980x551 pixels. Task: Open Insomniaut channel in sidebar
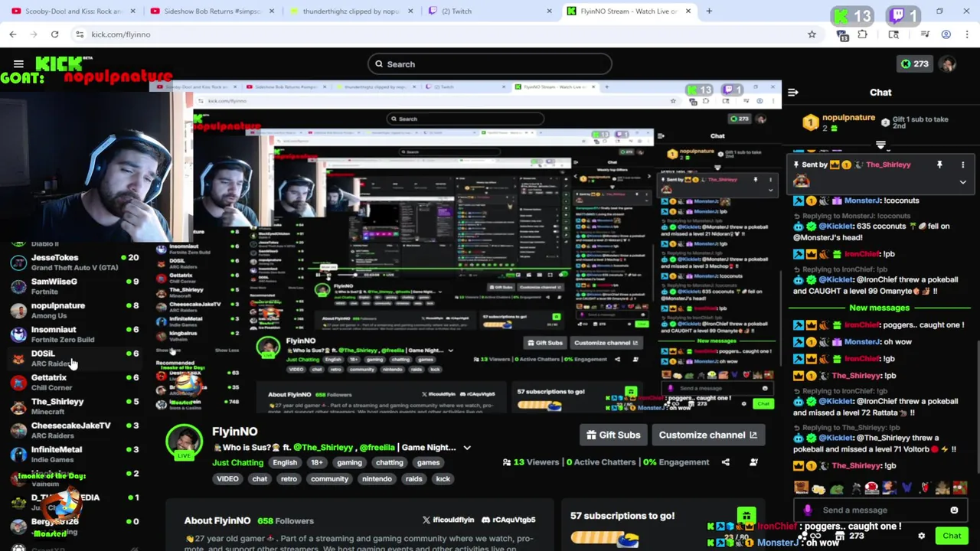click(73, 334)
